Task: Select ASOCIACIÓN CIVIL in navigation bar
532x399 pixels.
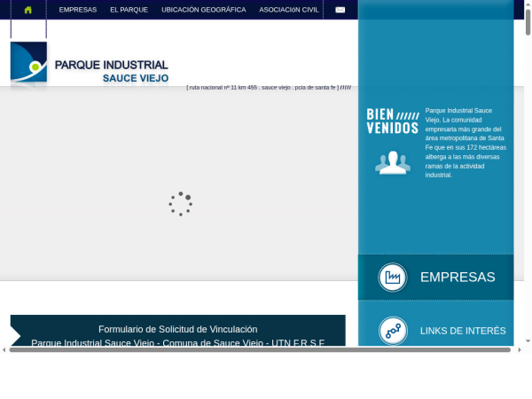Action: pyautogui.click(x=289, y=10)
